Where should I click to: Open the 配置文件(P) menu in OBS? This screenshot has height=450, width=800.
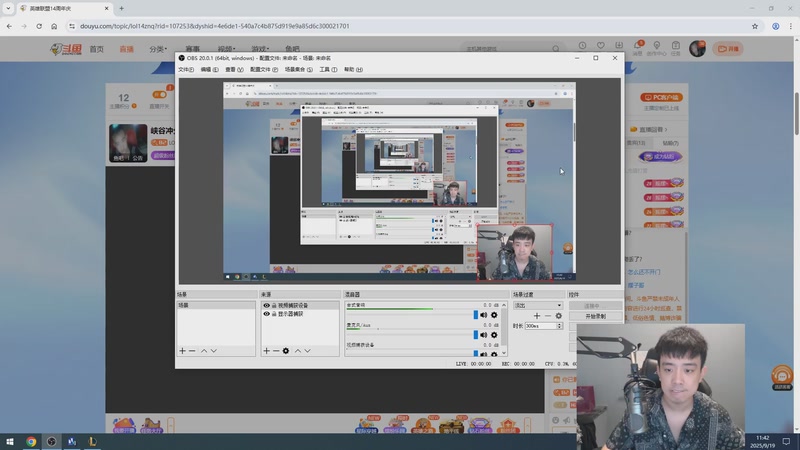click(264, 69)
